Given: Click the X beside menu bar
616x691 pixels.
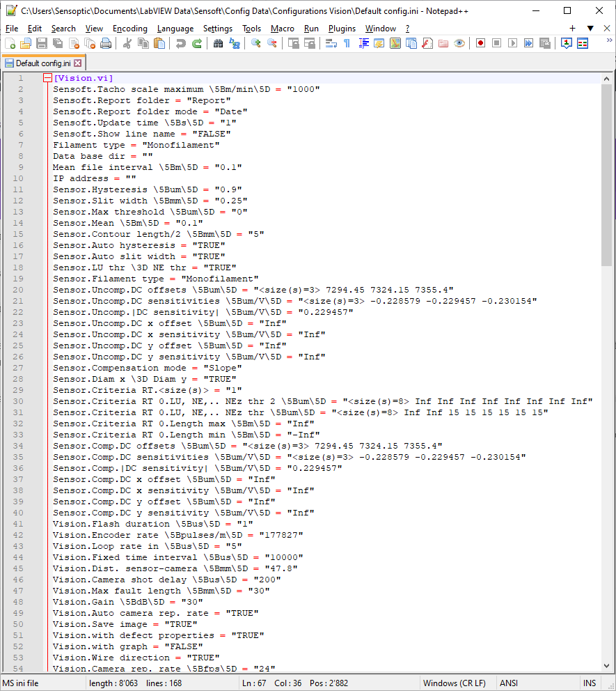Looking at the screenshot, I should coord(607,28).
